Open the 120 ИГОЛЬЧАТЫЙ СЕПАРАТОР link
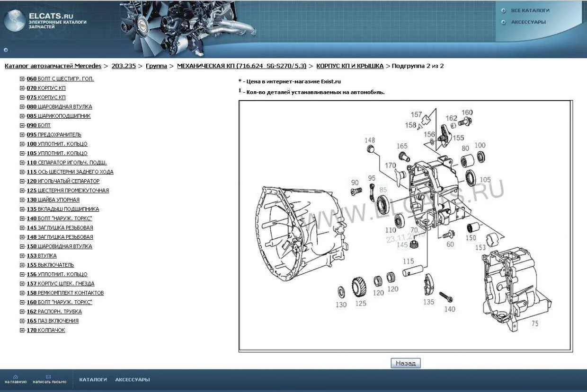The height and width of the screenshot is (392, 587). click(63, 181)
